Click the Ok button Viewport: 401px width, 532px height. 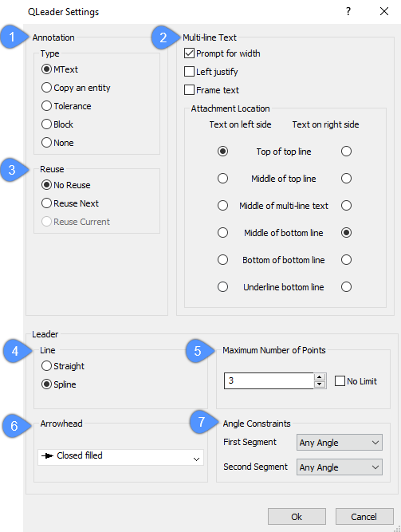297,516
